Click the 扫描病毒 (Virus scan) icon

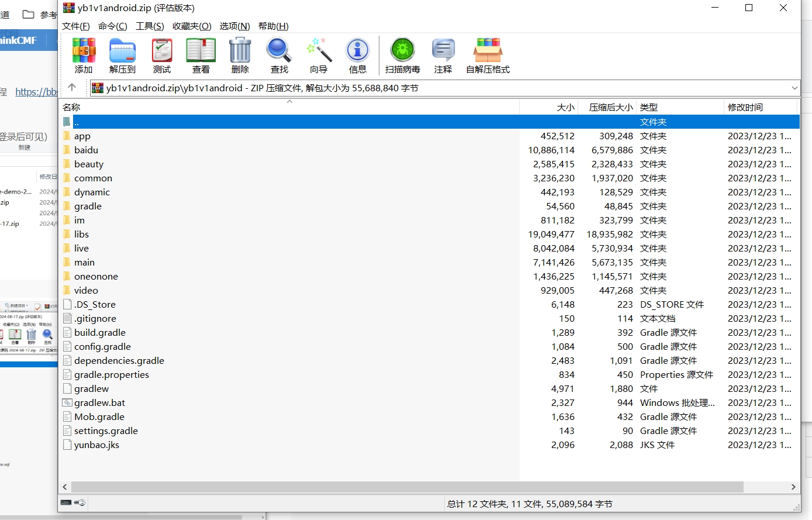(403, 50)
